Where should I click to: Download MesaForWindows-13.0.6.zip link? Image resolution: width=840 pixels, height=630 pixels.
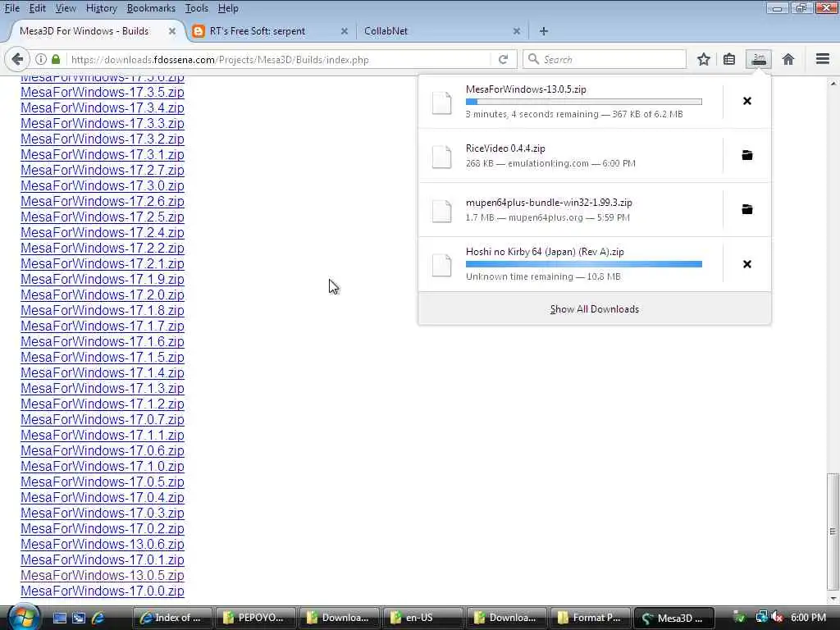point(103,544)
